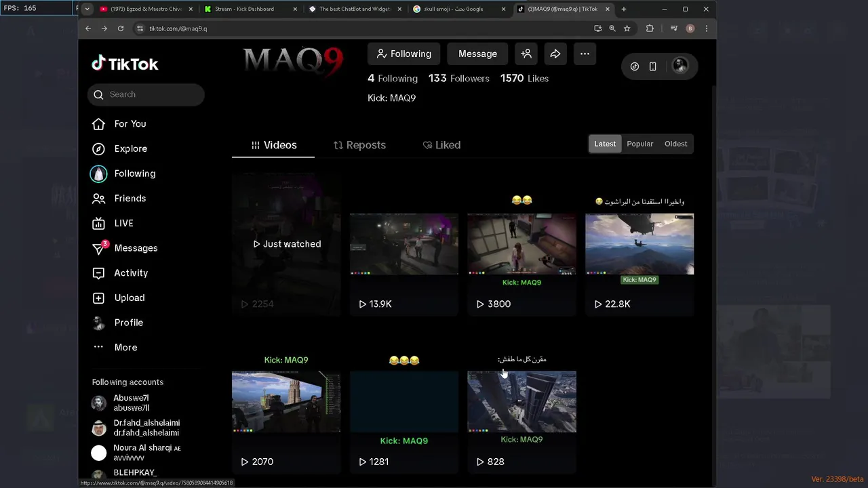868x488 pixels.
Task: Click the 4 Following count
Action: (x=393, y=79)
